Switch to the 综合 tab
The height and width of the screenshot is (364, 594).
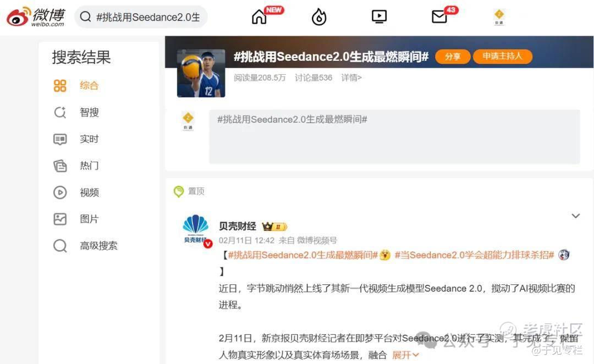pos(89,86)
